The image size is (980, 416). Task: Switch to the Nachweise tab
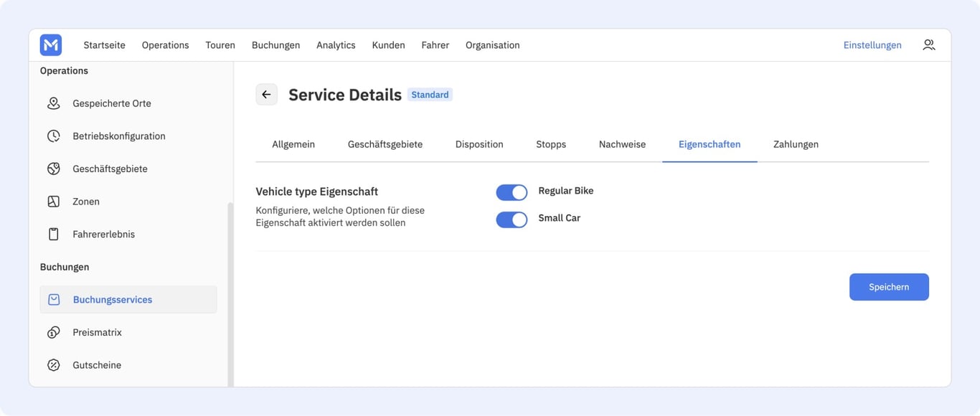[622, 144]
